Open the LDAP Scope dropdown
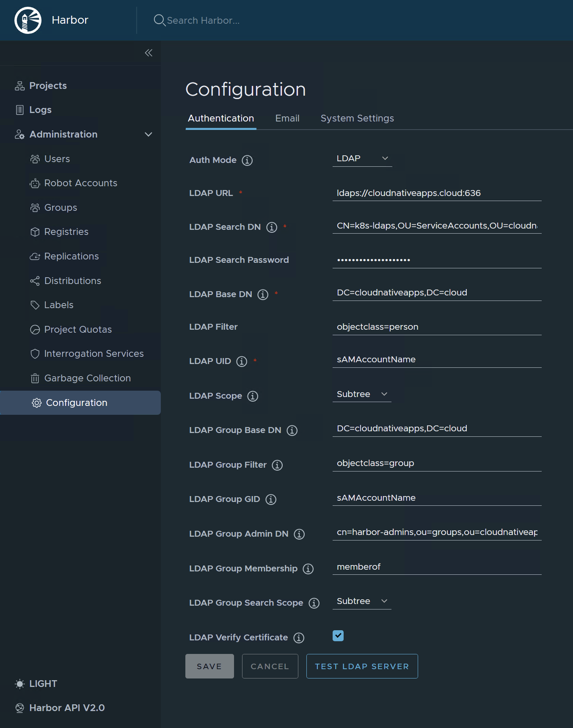Screen dimensions: 573x728 tap(362, 394)
